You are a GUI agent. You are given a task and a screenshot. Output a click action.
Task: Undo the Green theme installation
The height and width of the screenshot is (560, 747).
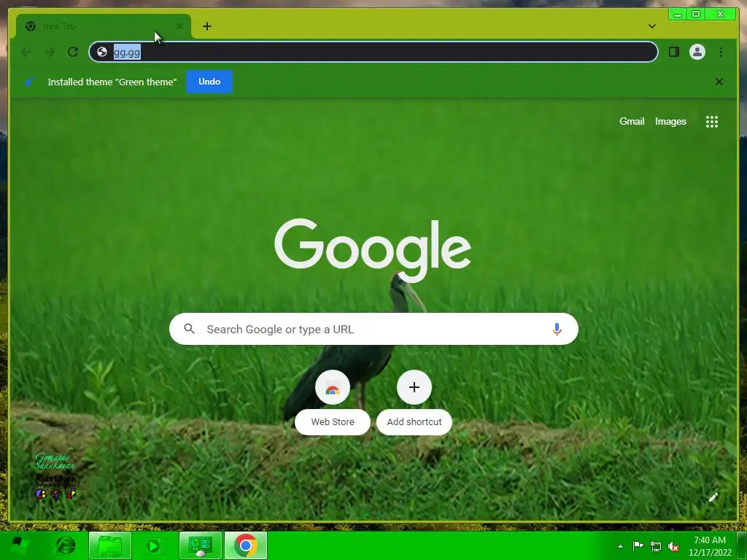click(x=209, y=82)
